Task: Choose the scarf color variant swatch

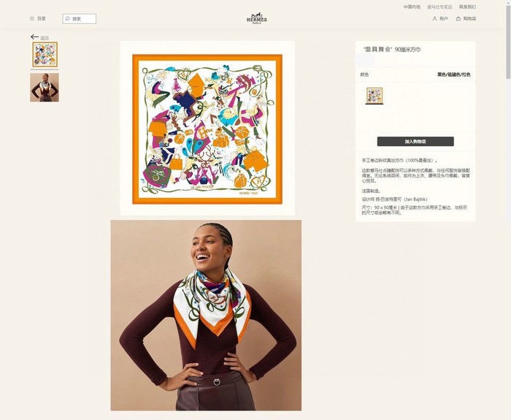Action: coord(374,95)
